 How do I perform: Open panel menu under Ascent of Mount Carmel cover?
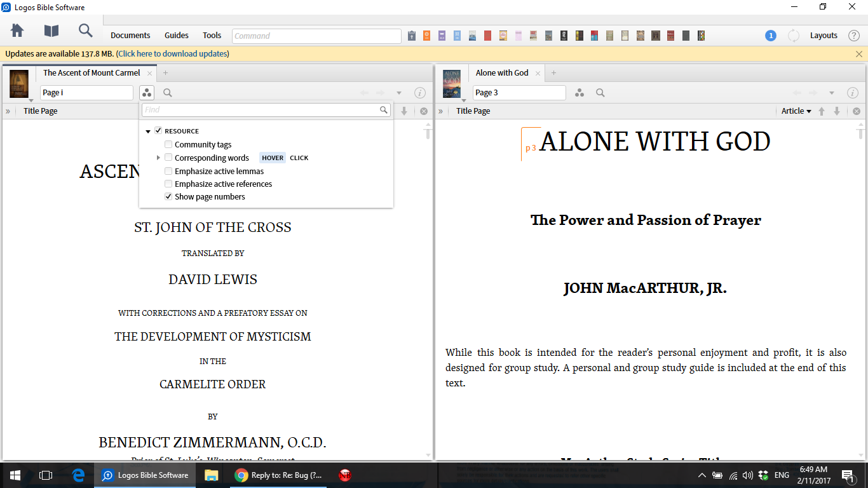click(x=31, y=100)
